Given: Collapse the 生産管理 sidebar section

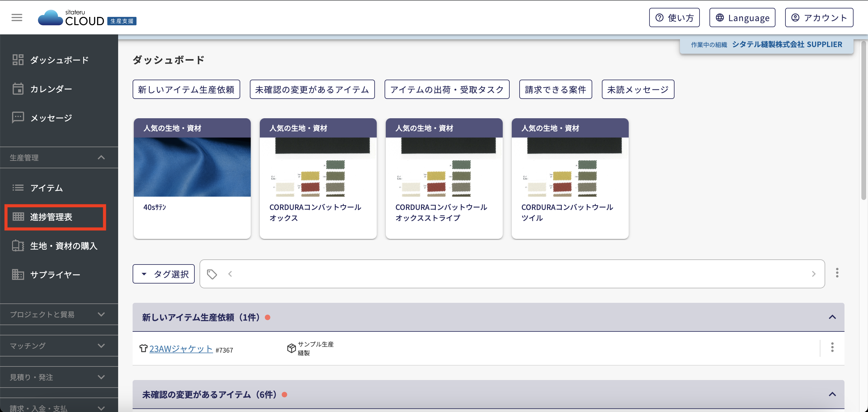Looking at the screenshot, I should click(101, 157).
